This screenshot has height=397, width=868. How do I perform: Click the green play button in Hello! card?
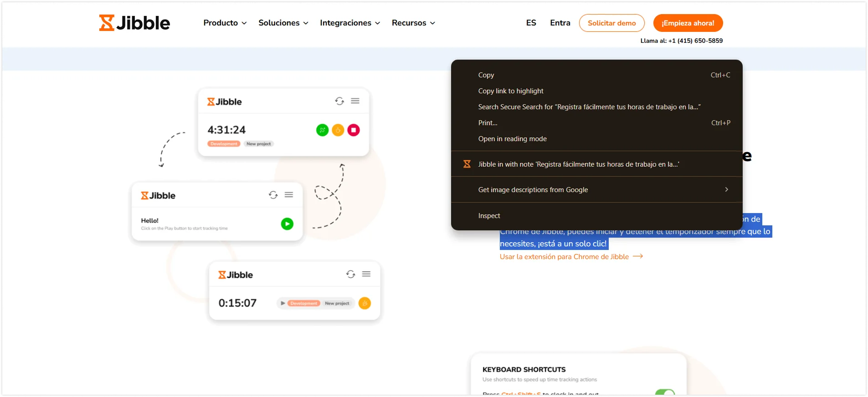pos(287,224)
